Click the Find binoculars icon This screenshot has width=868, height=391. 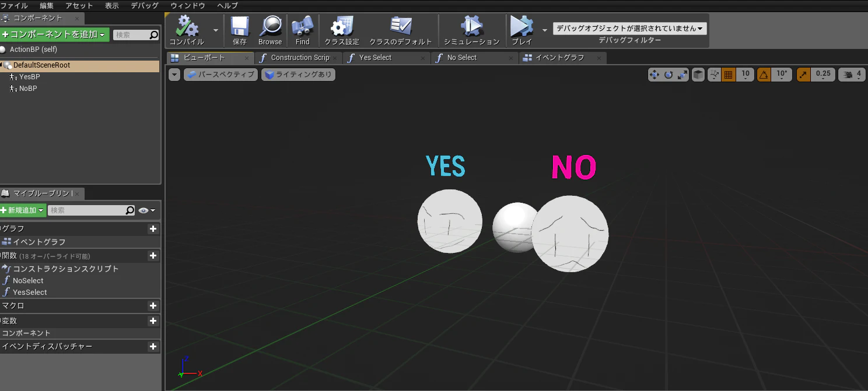coord(303,30)
